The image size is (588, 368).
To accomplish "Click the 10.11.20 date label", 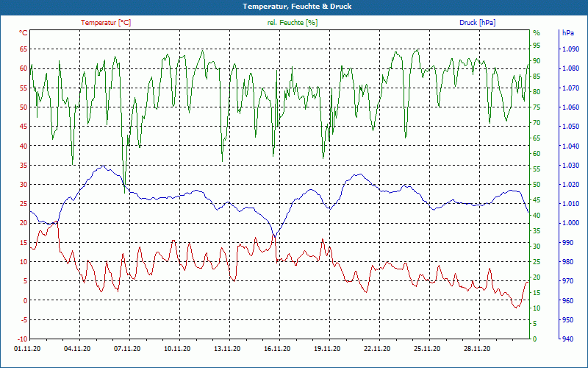I will (x=177, y=349).
